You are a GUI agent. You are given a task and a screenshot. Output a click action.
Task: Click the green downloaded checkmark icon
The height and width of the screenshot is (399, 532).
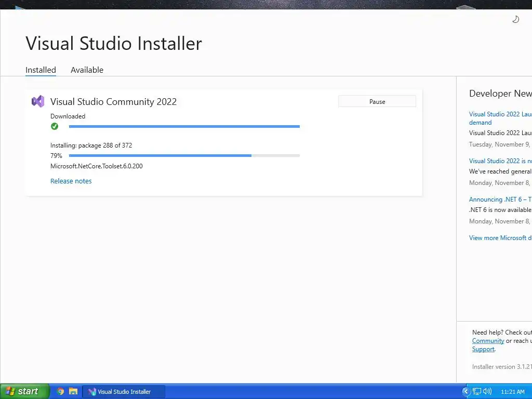coord(54,126)
